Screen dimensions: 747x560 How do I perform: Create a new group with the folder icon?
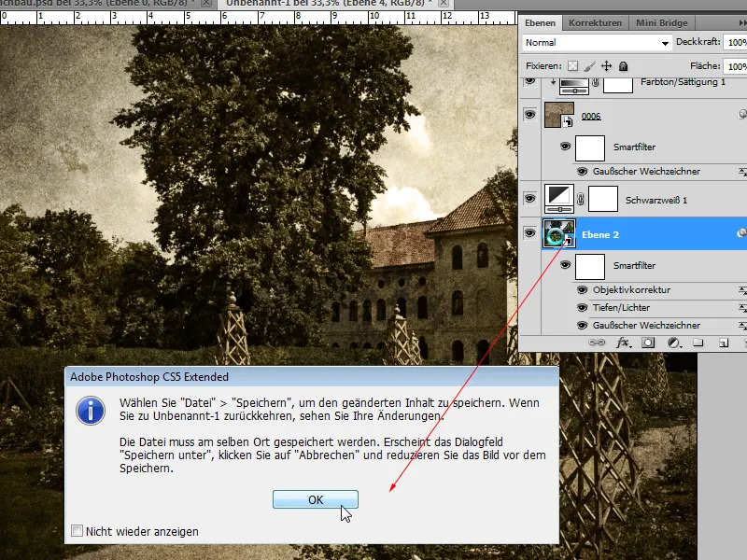pyautogui.click(x=698, y=343)
